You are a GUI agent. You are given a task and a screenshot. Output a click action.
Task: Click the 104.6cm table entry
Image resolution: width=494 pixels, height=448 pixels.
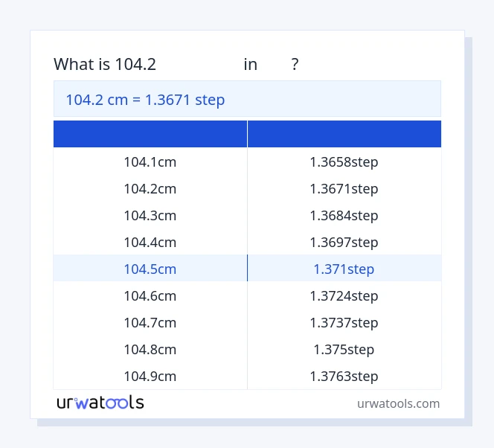[150, 296]
